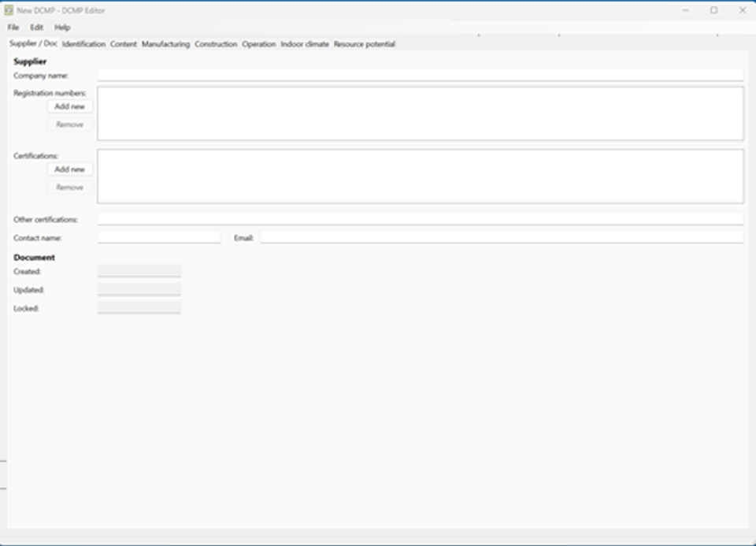Close the DCMP Editor window

click(743, 10)
